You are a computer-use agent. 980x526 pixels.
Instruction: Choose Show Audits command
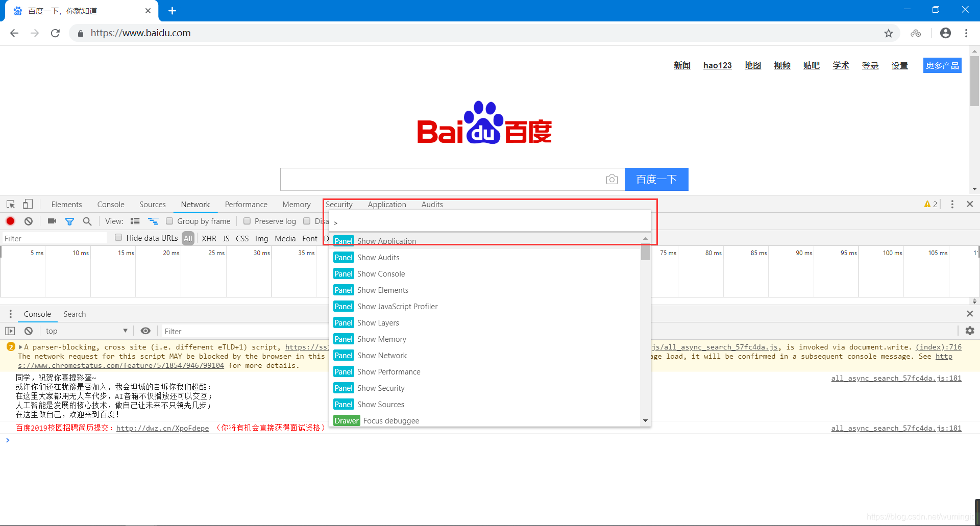(x=485, y=257)
